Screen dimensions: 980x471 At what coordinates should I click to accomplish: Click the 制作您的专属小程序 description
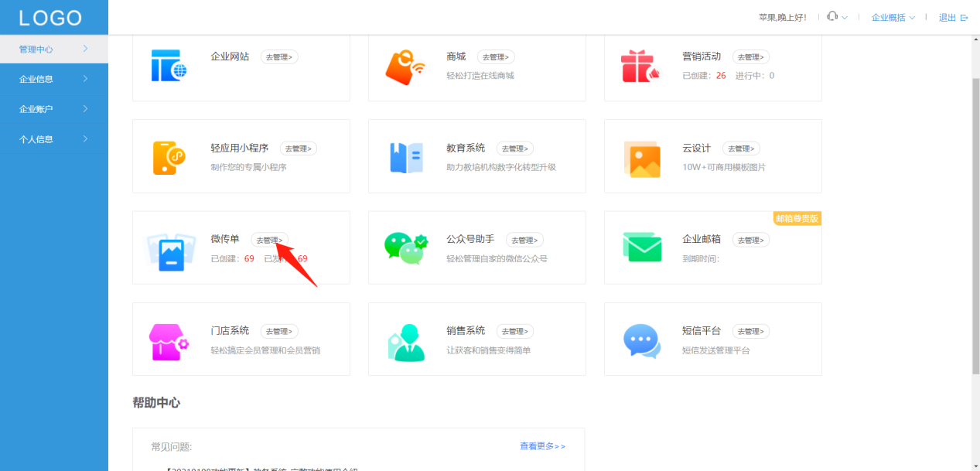[x=248, y=167]
